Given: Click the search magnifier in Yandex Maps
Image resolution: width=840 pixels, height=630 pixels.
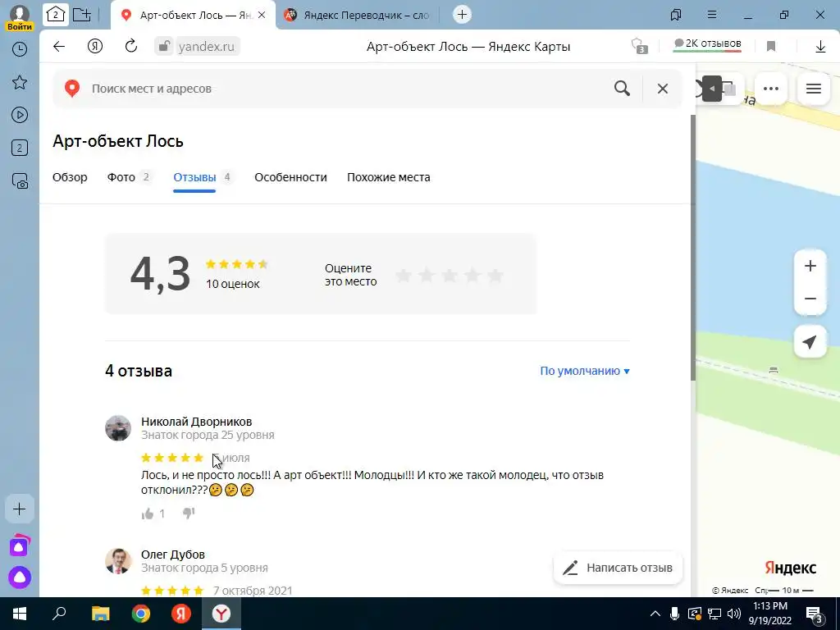Looking at the screenshot, I should [622, 89].
